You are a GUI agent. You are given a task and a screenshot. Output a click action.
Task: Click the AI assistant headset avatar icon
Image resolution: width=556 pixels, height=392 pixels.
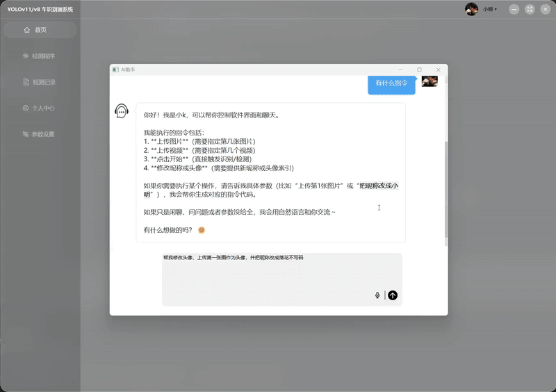point(121,111)
